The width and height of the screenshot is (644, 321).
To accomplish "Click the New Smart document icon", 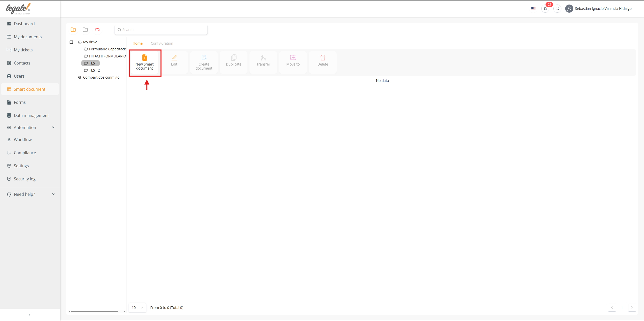I will click(145, 58).
